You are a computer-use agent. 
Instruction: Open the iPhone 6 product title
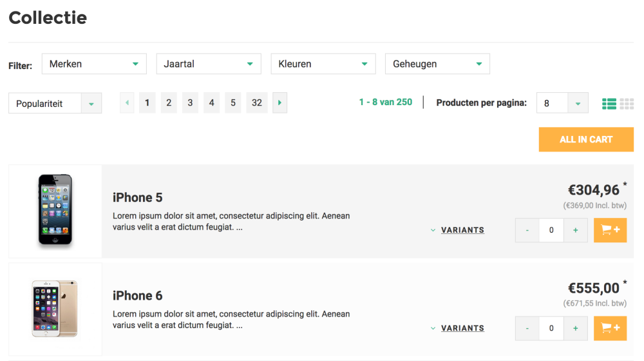[138, 296]
